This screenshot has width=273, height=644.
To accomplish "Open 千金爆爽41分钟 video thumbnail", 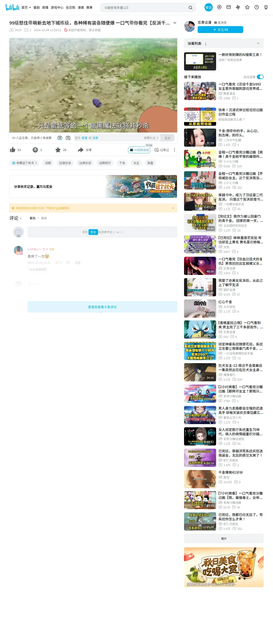I will [200, 479].
